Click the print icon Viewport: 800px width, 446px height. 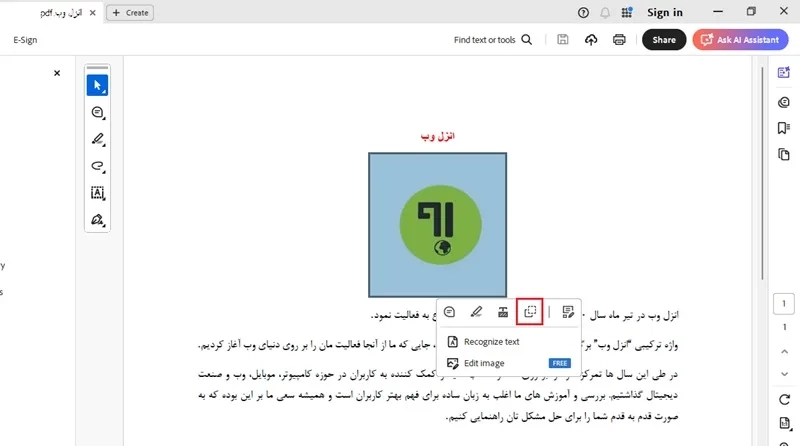(x=619, y=40)
